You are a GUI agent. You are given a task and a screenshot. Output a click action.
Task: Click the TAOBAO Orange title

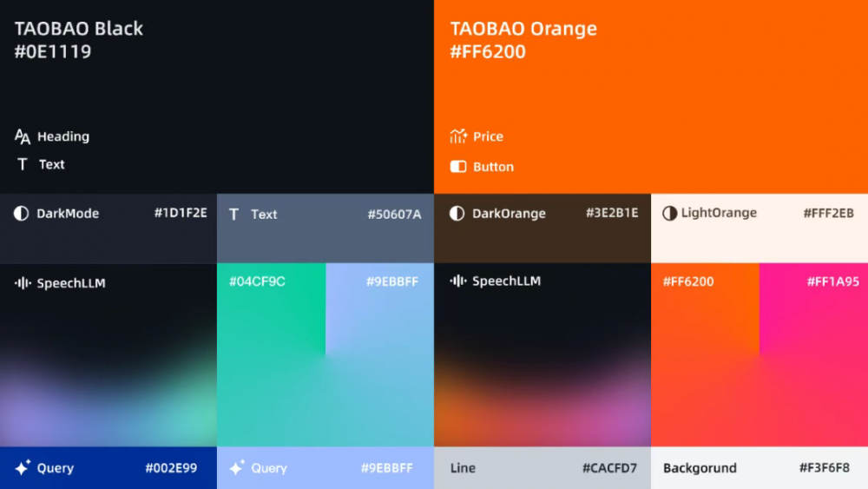[523, 29]
